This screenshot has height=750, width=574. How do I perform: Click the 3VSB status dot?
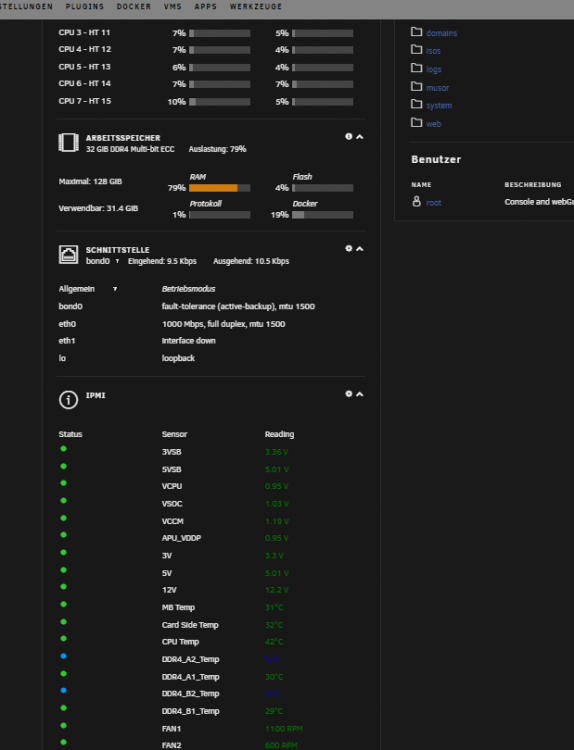tap(63, 449)
